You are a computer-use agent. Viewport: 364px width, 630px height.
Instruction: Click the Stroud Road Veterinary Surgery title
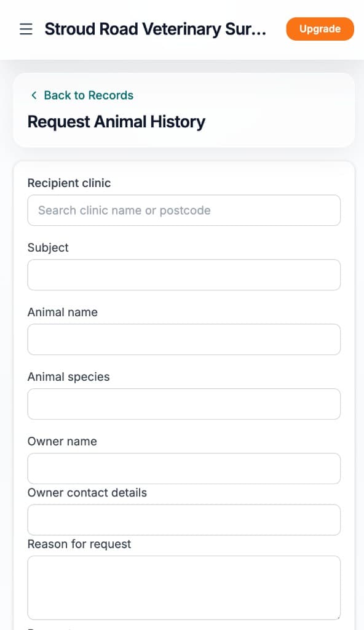point(156,28)
